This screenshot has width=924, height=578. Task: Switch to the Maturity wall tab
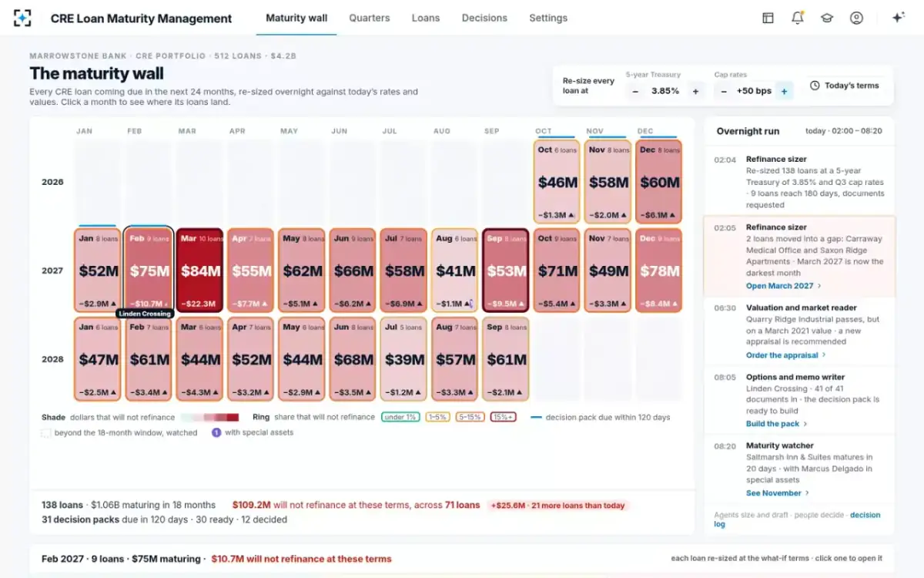coord(296,18)
